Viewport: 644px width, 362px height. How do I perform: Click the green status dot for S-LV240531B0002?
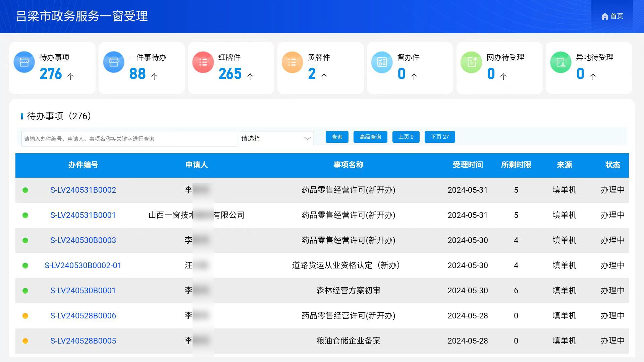25,190
